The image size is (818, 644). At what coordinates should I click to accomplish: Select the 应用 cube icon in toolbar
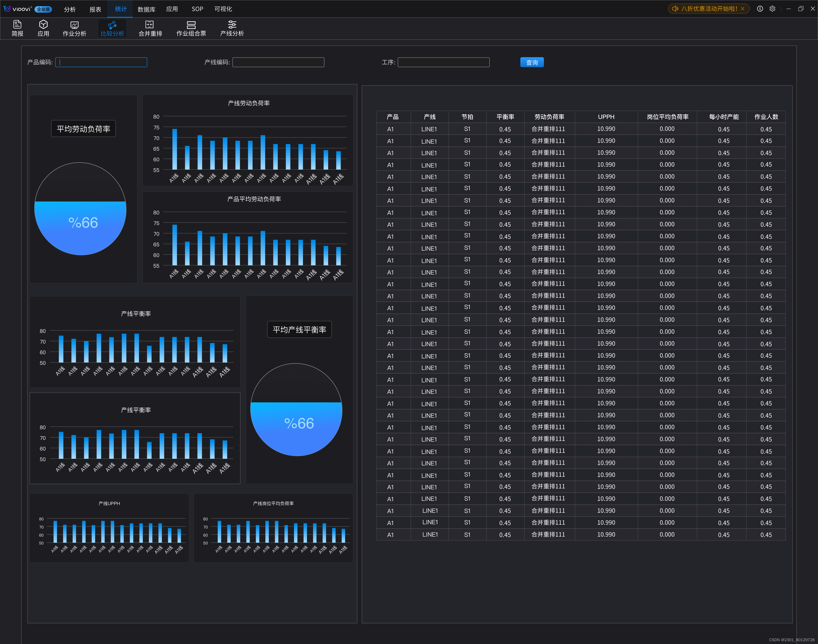[43, 28]
